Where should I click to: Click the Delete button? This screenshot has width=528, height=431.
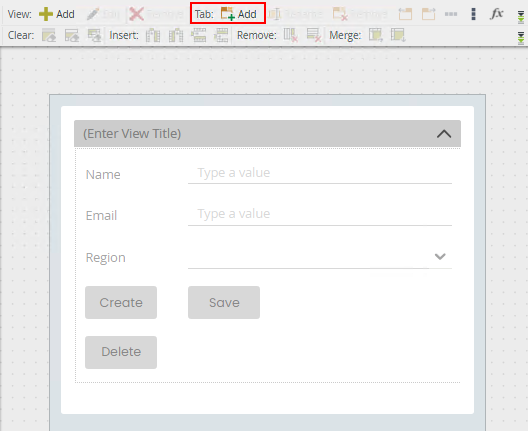(x=121, y=352)
